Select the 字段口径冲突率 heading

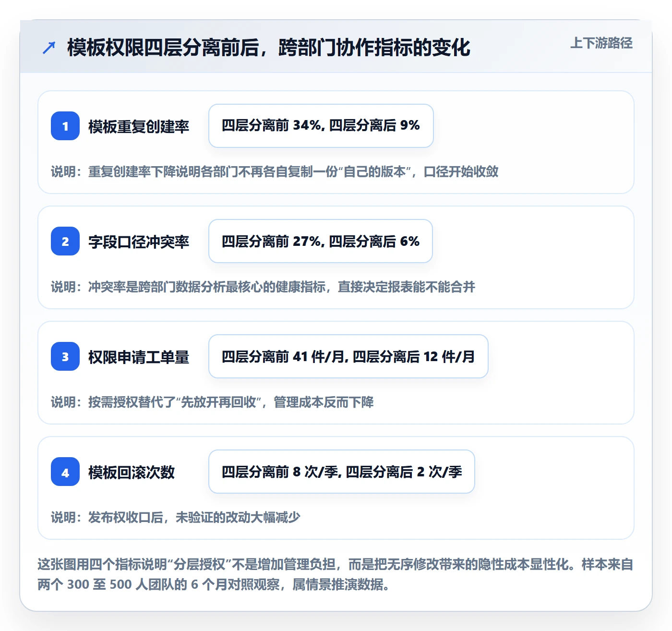(x=139, y=242)
